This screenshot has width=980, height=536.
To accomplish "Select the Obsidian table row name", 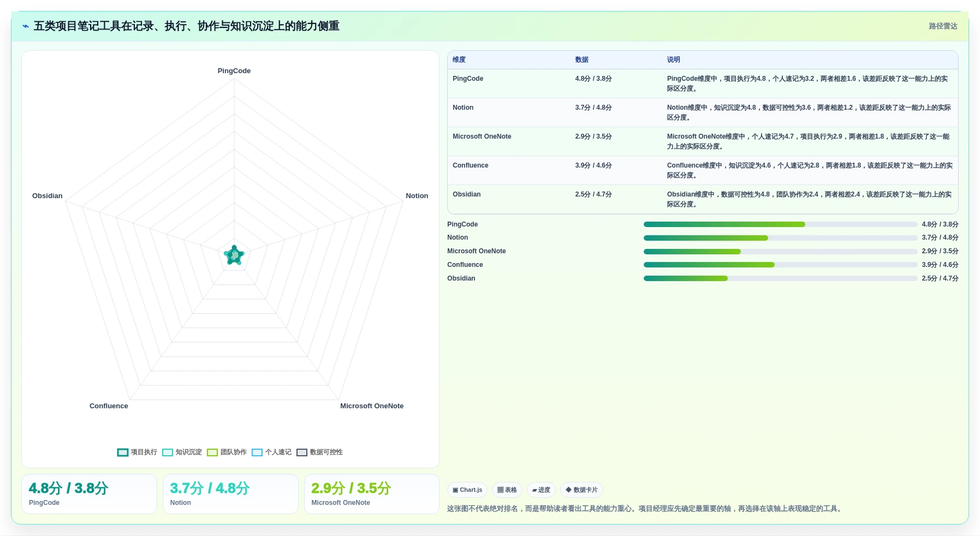I will 467,194.
